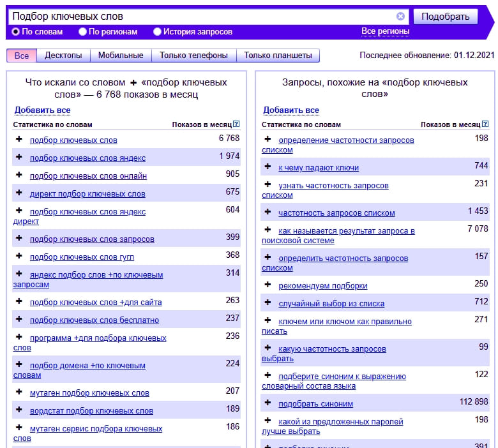Click the 'Подобрать' button
This screenshot has height=448, width=498.
[x=446, y=17]
